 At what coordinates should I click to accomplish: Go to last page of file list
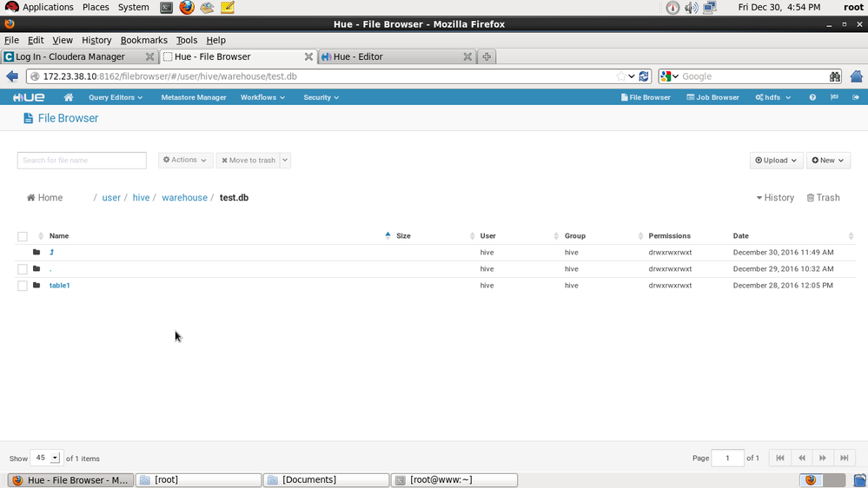[845, 458]
